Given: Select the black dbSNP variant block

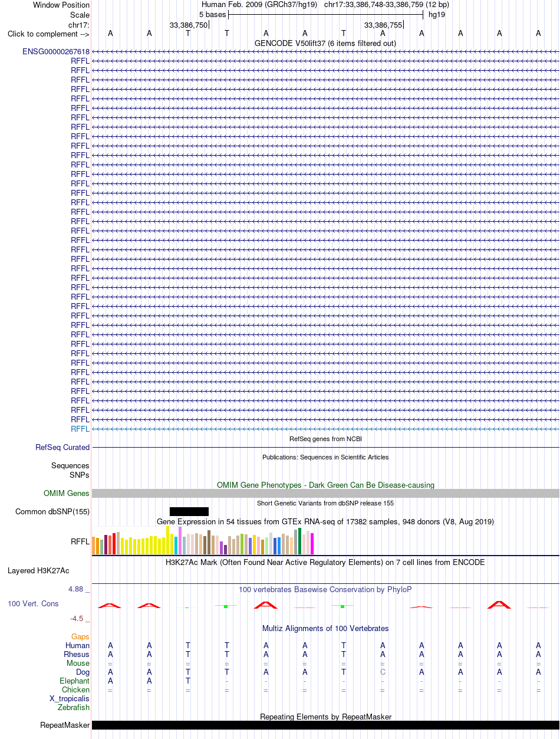Looking at the screenshot, I should [x=189, y=511].
